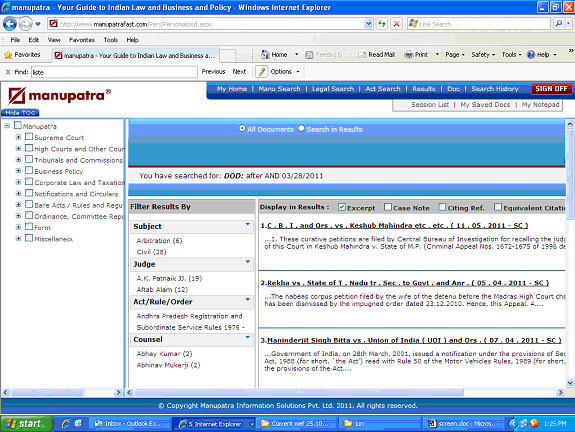Click the Live Search magnifier icon
575x432 pixels.
pyautogui.click(x=558, y=24)
